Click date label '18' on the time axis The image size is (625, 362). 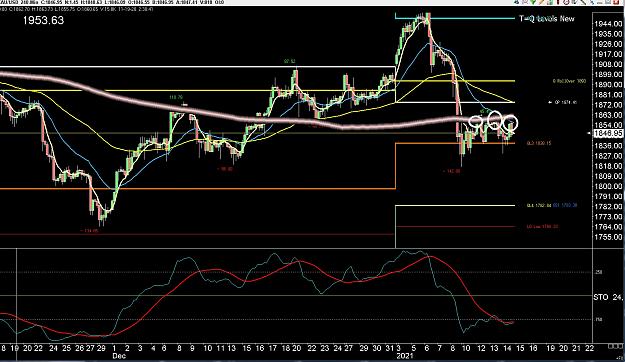point(286,348)
